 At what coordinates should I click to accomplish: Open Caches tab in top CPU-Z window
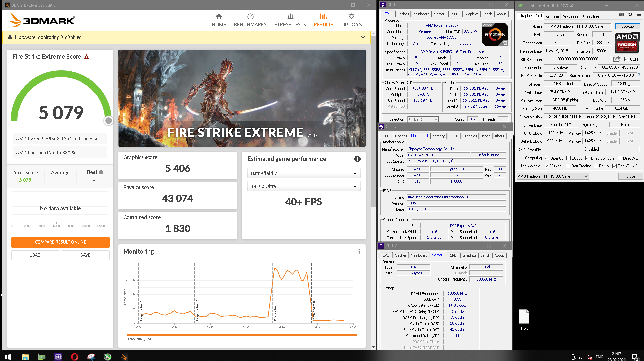(x=403, y=14)
